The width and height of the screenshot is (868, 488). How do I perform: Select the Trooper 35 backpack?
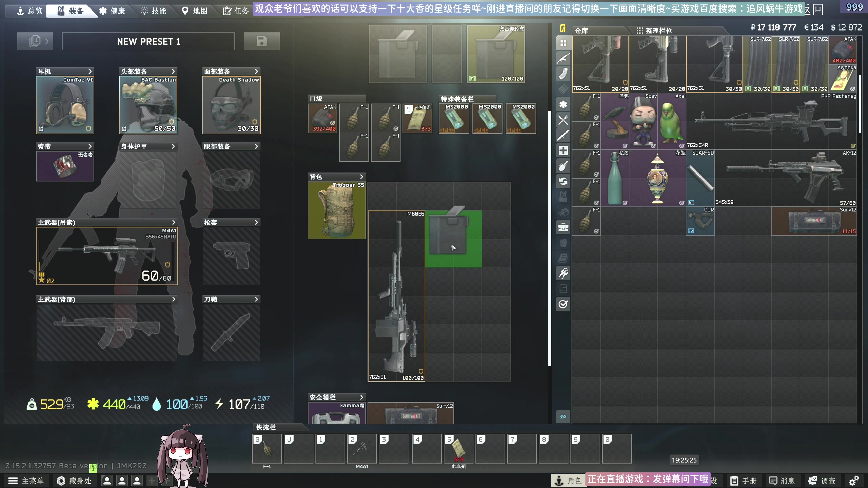[x=337, y=210]
